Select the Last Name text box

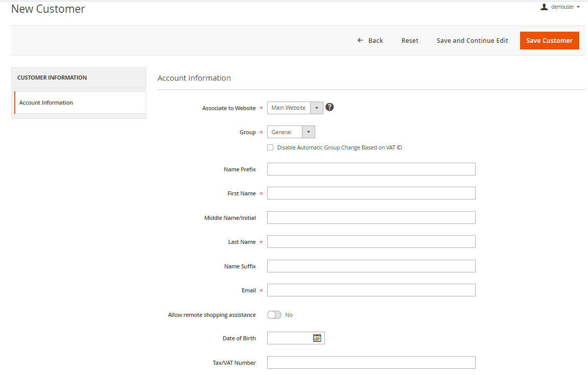pyautogui.click(x=371, y=242)
